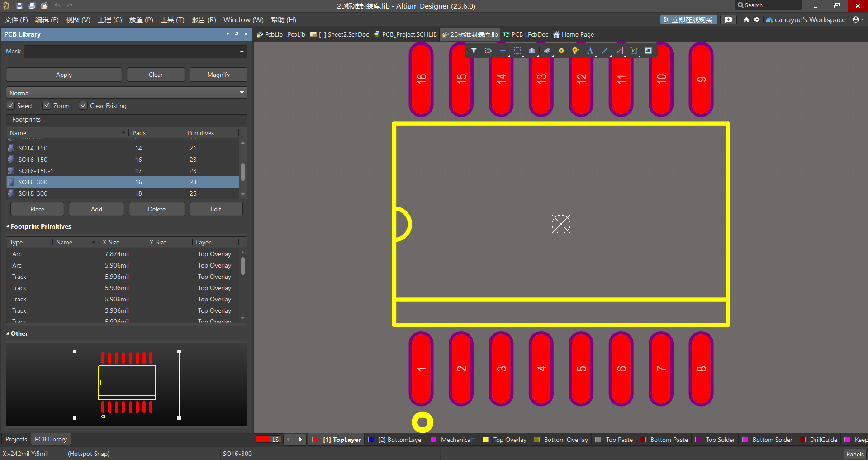Open the settings gear icon

point(757,19)
